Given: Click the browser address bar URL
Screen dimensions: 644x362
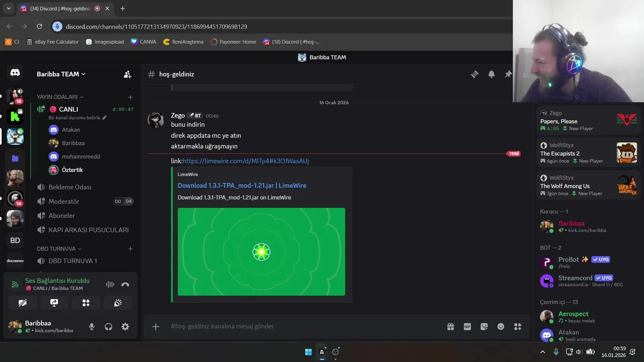Looking at the screenshot, I should coord(156,26).
